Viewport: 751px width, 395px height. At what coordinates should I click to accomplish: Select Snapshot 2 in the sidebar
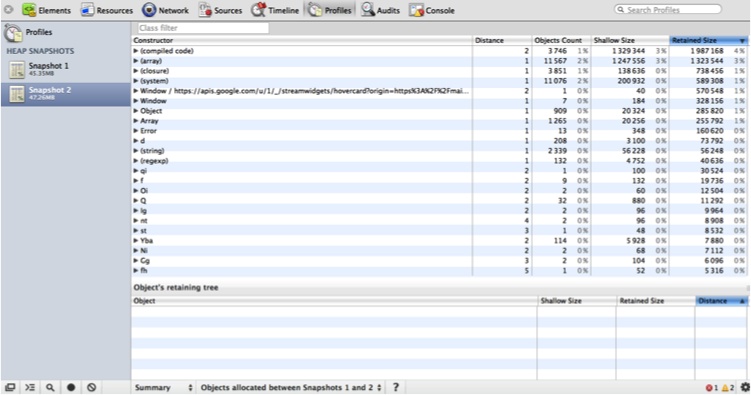(x=66, y=93)
